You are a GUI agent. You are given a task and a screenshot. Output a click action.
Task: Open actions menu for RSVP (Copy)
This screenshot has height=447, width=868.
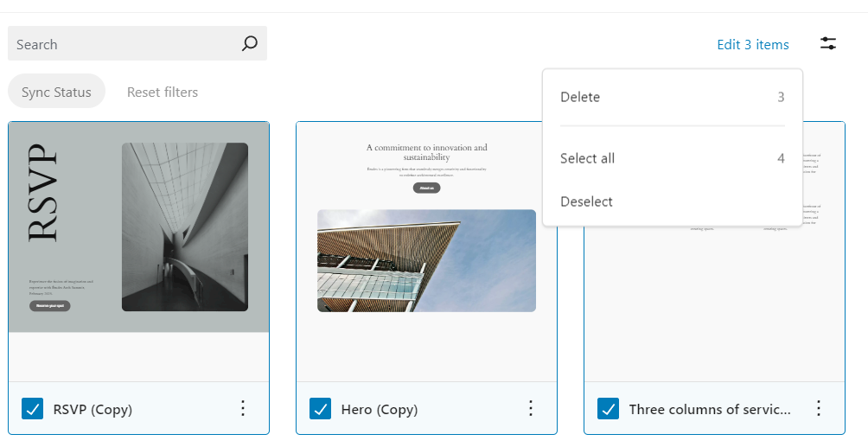[x=243, y=408]
